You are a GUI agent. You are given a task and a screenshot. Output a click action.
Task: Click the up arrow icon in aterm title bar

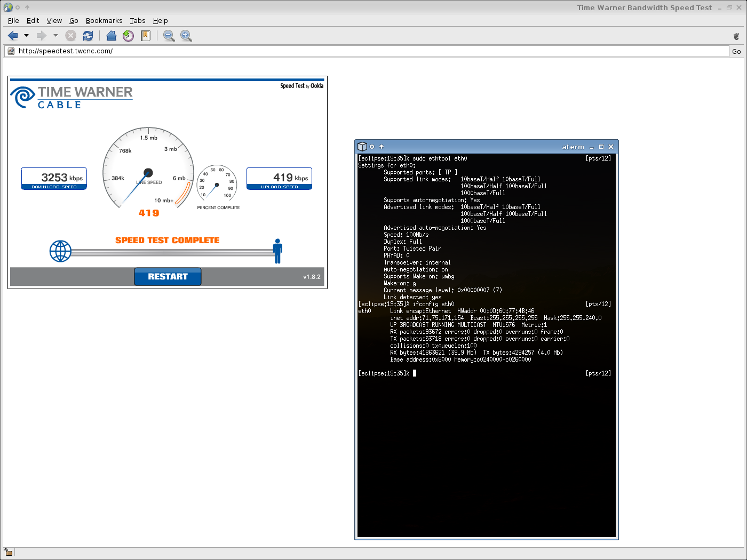[382, 147]
